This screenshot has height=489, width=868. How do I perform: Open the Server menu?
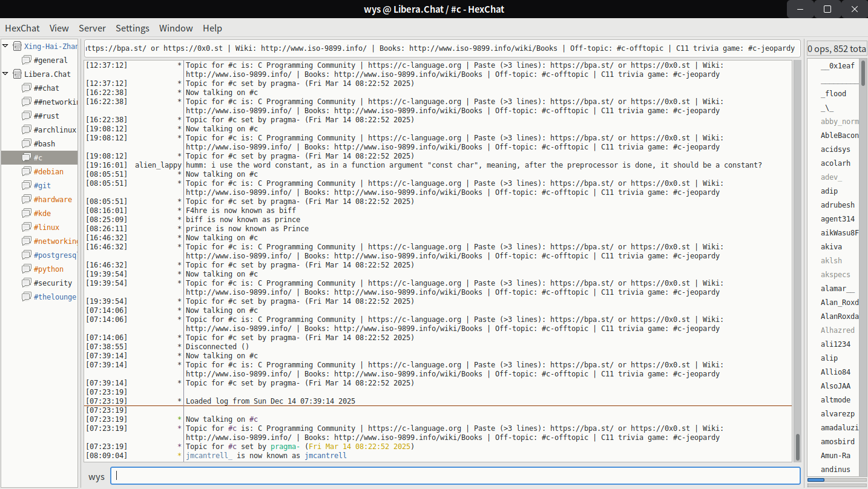coord(92,28)
